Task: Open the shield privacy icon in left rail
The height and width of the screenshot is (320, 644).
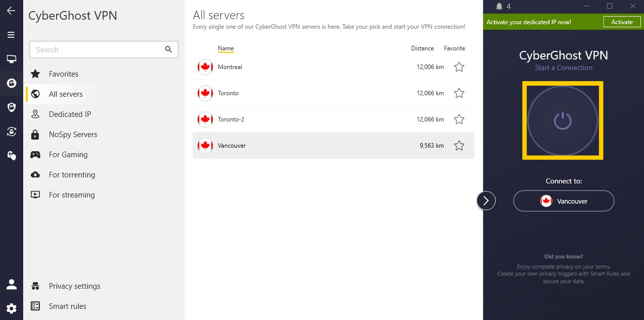Action: tap(11, 107)
